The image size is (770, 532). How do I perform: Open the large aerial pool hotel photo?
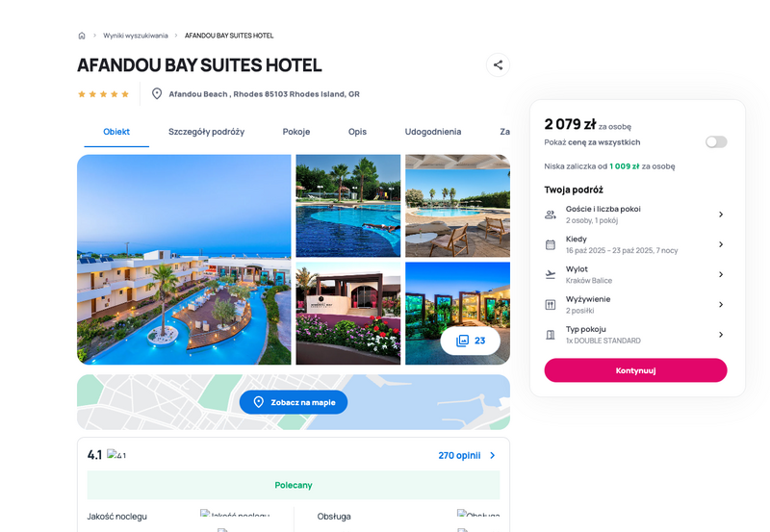pos(184,260)
